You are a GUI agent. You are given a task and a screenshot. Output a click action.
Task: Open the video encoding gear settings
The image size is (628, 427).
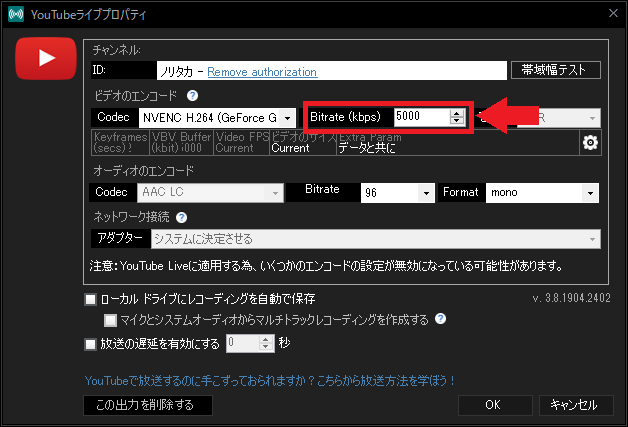(x=590, y=143)
